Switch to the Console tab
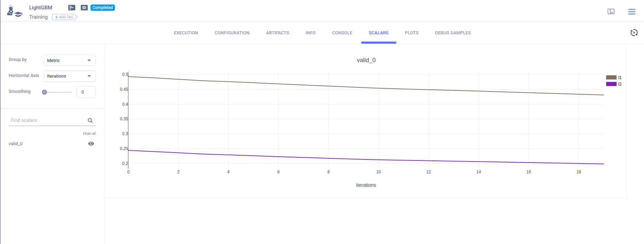 [x=342, y=33]
